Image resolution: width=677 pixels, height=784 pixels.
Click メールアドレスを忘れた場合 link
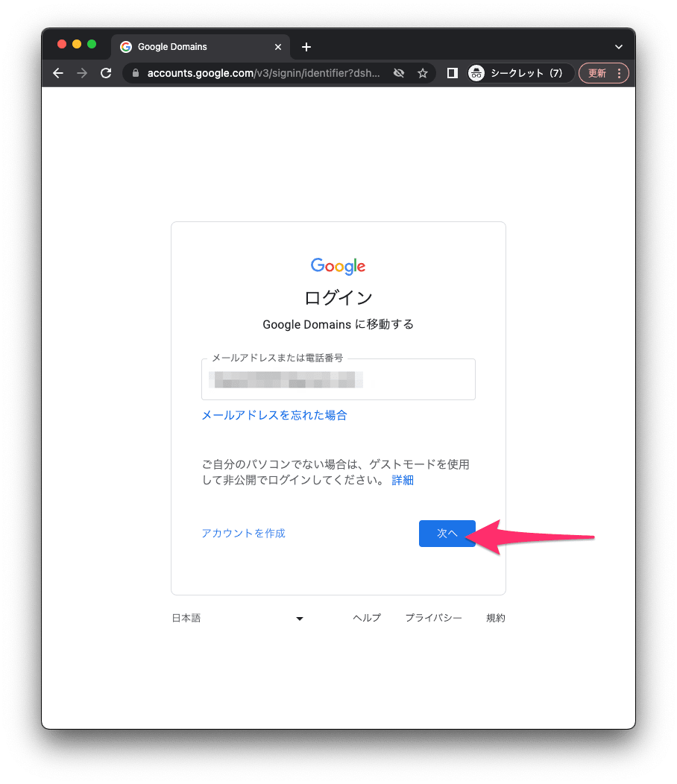[274, 415]
